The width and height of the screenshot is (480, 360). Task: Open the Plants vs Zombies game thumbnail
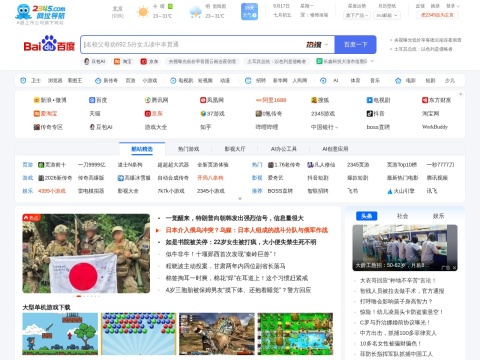(295, 334)
